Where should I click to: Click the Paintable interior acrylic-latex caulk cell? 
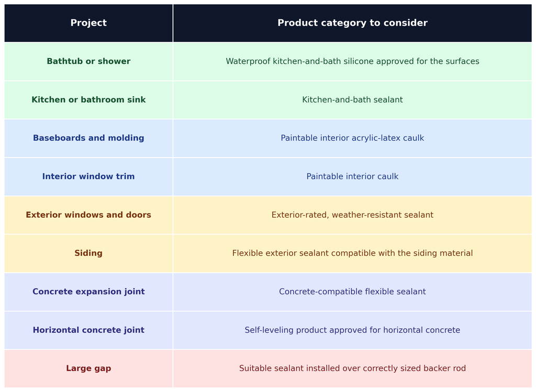point(352,138)
